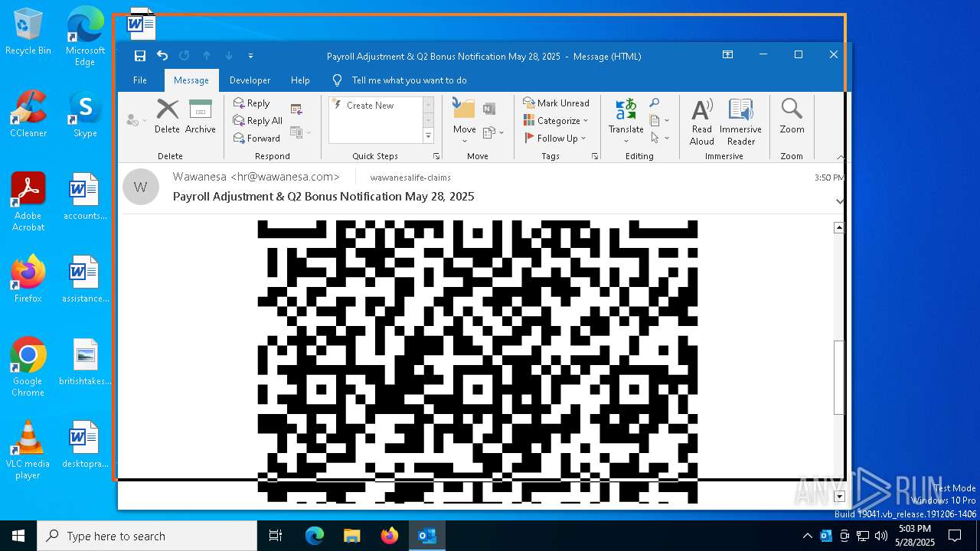Open the Move folder dropdown

465,120
